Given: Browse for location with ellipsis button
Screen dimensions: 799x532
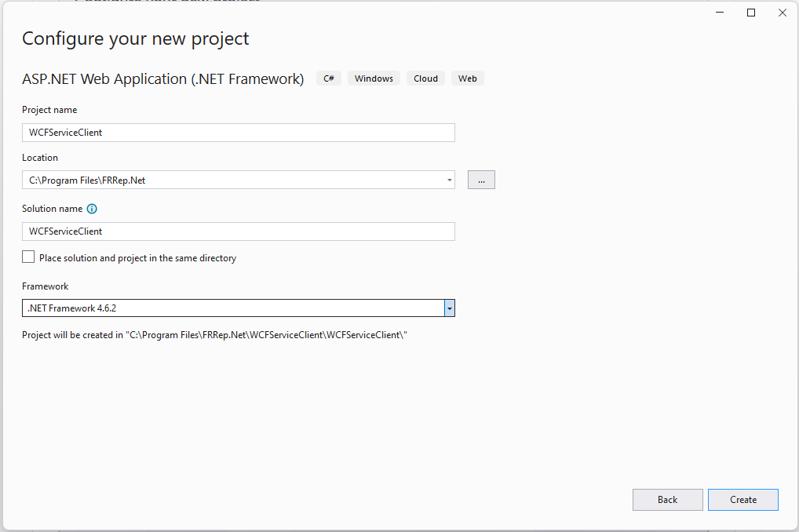Looking at the screenshot, I should [x=481, y=180].
